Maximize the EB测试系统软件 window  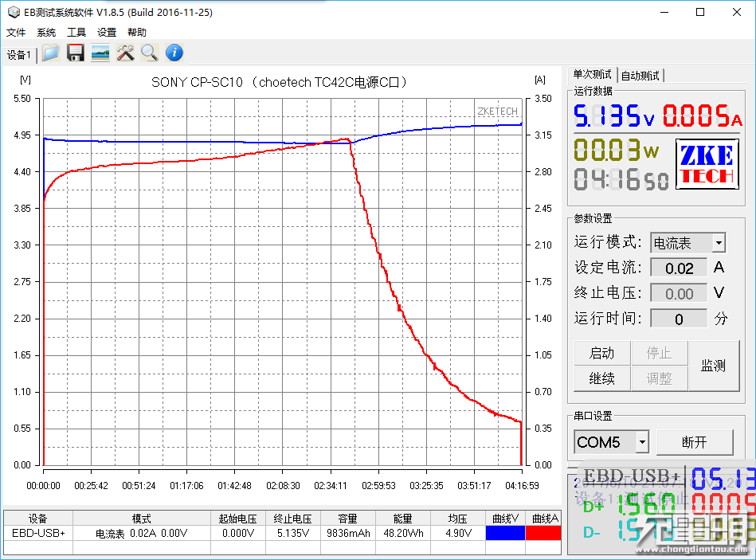700,12
